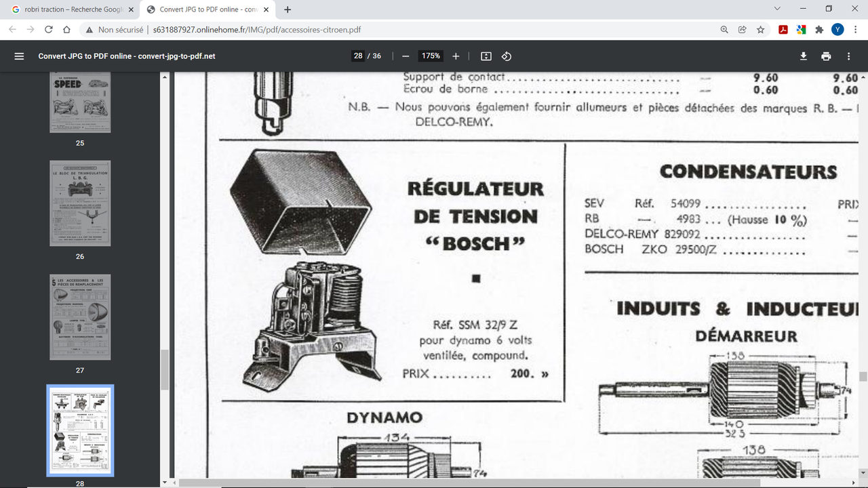Rotate the PDF counterclockwise
This screenshot has width=868, height=488.
pyautogui.click(x=507, y=56)
